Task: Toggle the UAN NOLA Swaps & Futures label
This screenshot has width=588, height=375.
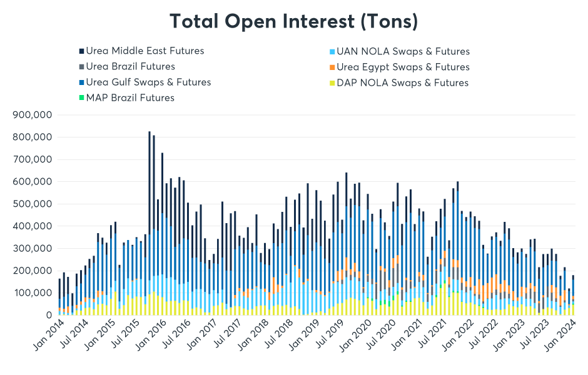Action: tap(403, 52)
